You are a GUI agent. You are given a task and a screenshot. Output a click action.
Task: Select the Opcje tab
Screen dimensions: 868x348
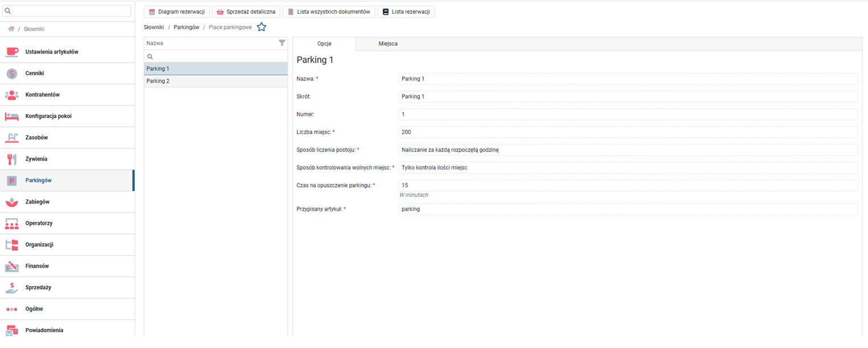(x=324, y=44)
